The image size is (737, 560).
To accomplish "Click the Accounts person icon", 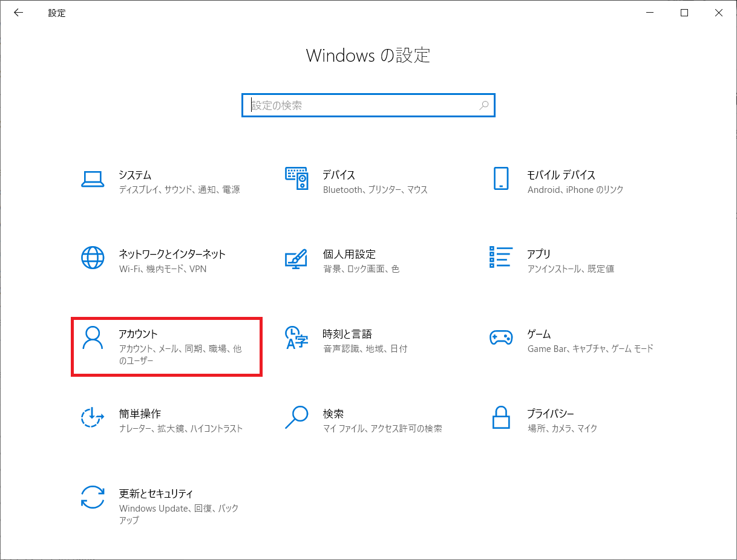I will click(93, 338).
